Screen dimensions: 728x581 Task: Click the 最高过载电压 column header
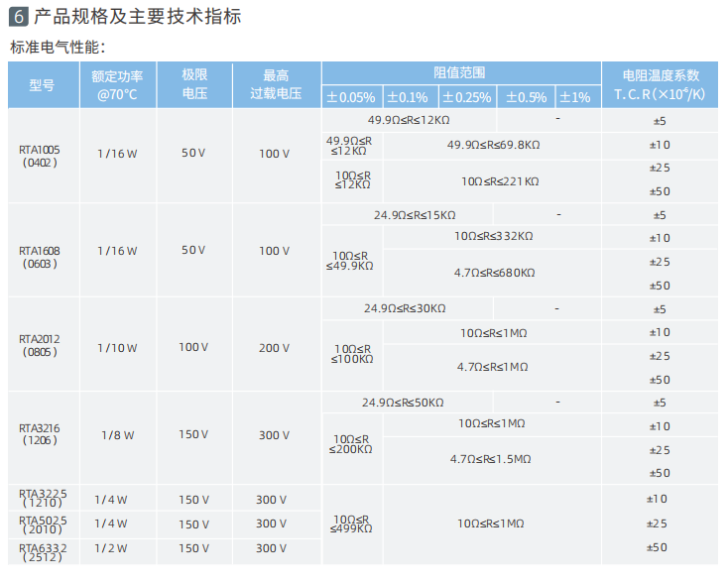click(x=276, y=85)
